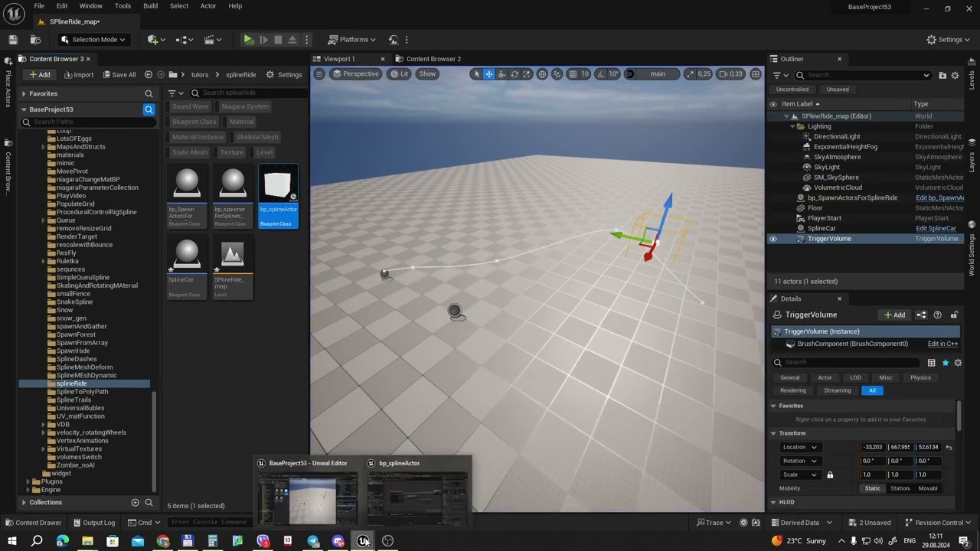
Task: Select the Physics category filter in Details
Action: (x=920, y=378)
